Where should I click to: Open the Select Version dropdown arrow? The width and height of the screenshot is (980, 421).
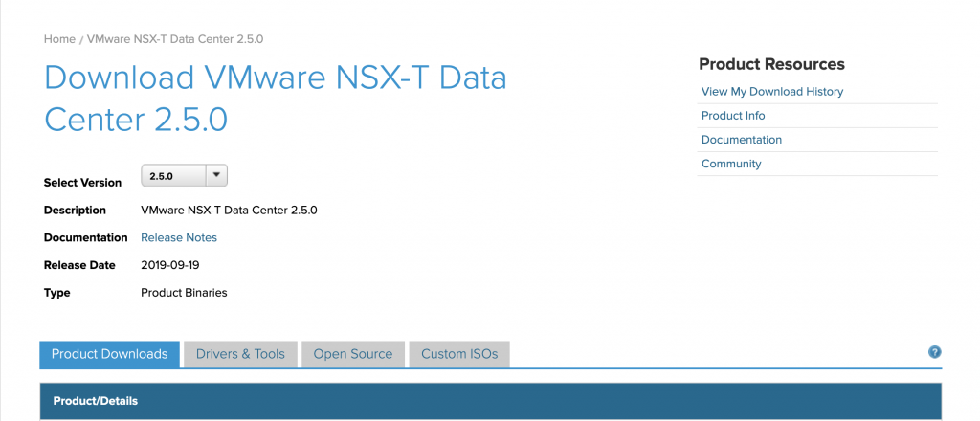point(216,175)
